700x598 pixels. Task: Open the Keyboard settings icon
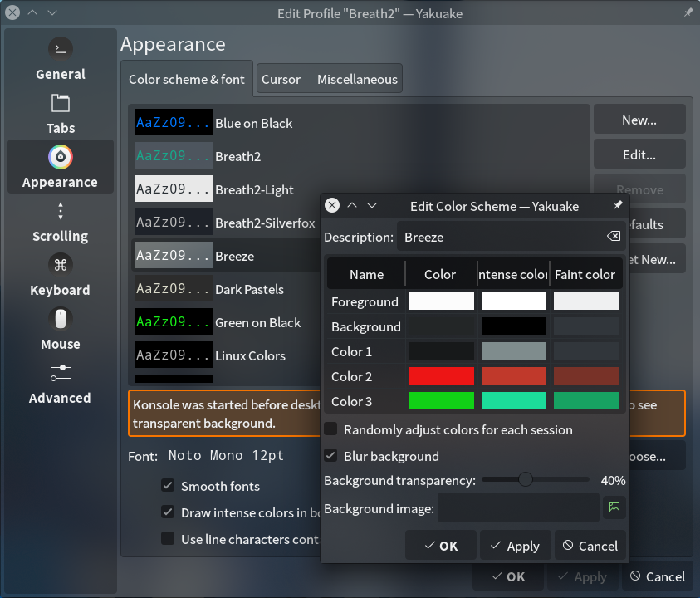click(61, 265)
